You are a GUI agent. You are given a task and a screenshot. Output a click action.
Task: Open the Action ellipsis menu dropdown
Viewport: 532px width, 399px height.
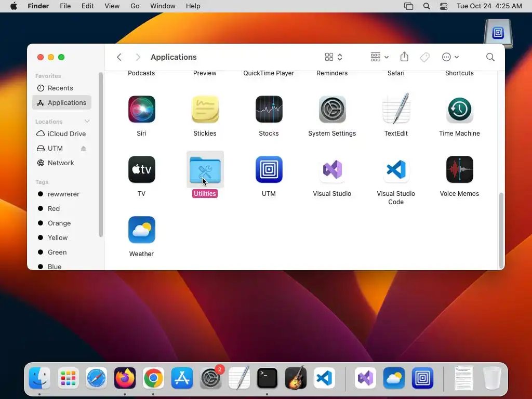pyautogui.click(x=450, y=57)
